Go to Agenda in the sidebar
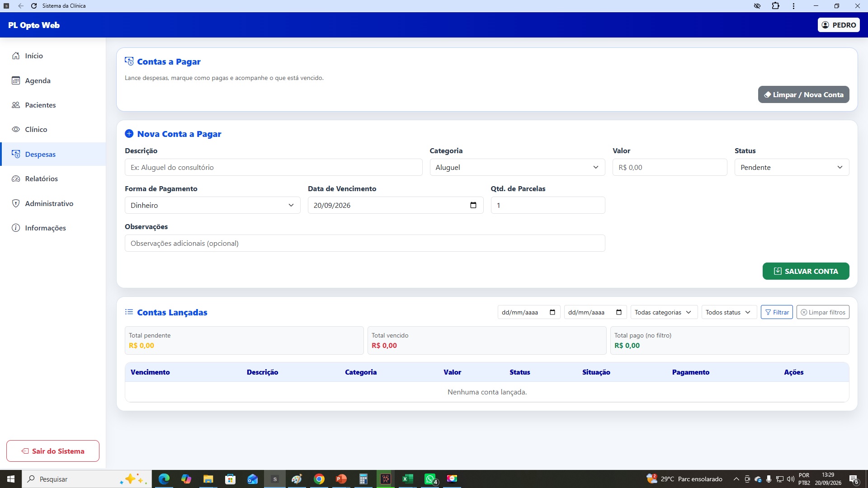The image size is (868, 488). (53, 80)
